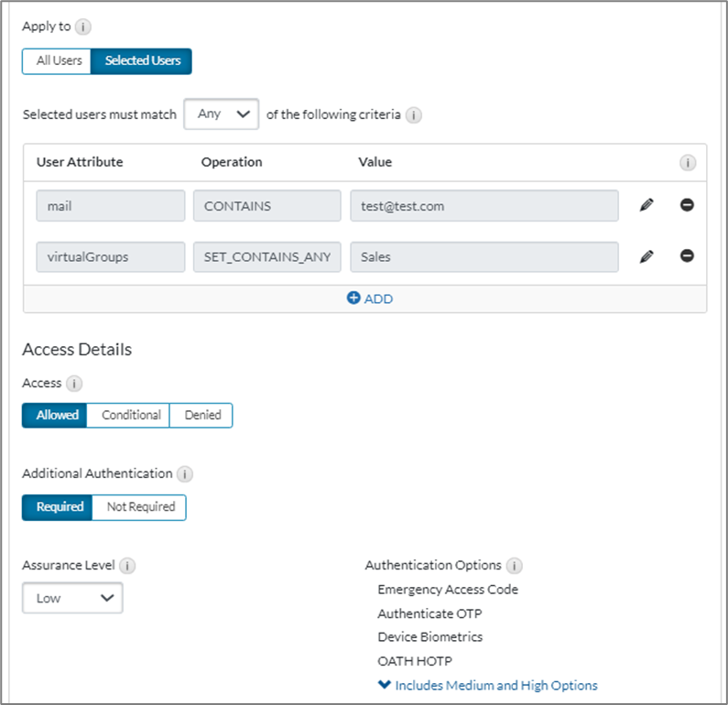Click info icon next to following criteria
The height and width of the screenshot is (705, 728).
coord(413,115)
